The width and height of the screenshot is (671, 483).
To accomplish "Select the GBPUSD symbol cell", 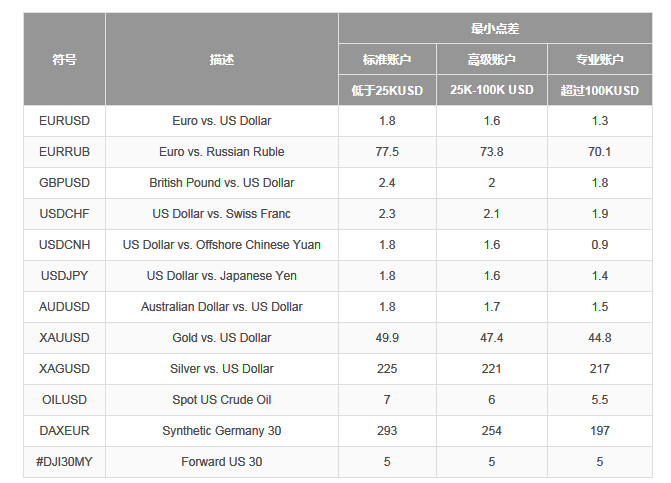I will click(x=64, y=183).
